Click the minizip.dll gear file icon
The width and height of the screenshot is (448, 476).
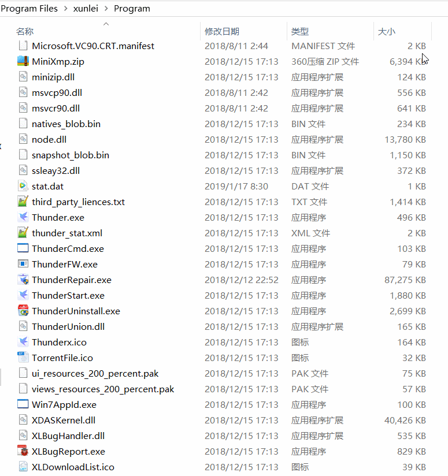pos(23,77)
